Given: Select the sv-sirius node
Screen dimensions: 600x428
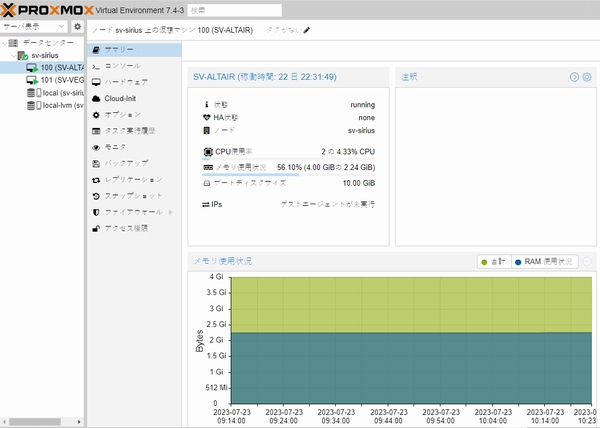Looking at the screenshot, I should [45, 55].
